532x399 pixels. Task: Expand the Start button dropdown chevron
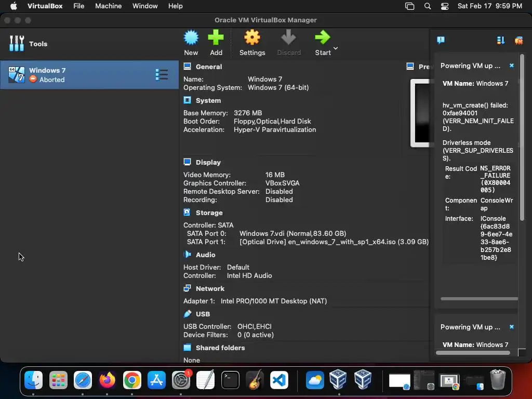pos(336,48)
